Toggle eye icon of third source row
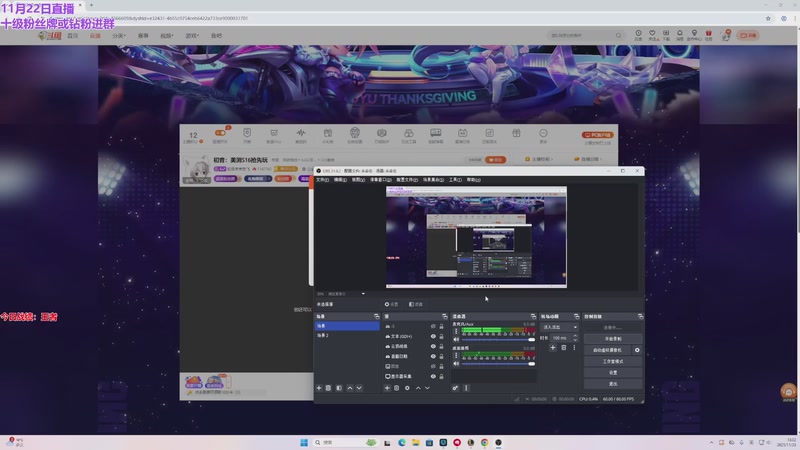The width and height of the screenshot is (800, 450). pos(433,346)
